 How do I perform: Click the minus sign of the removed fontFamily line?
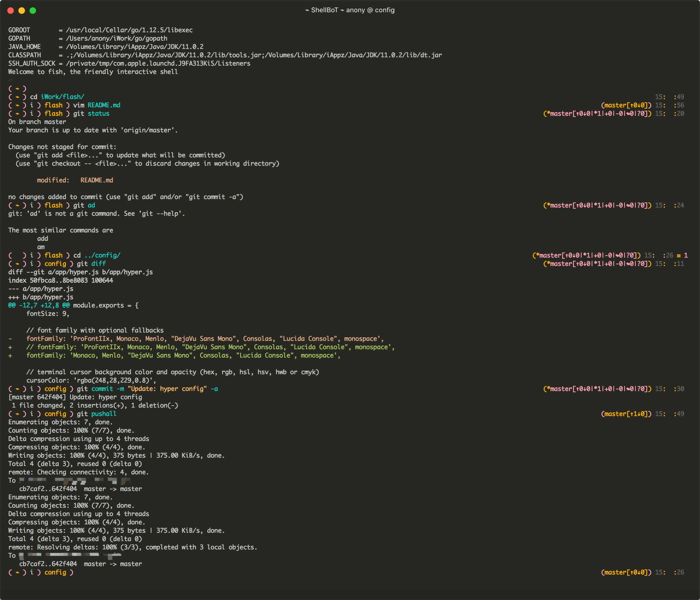pos(10,339)
